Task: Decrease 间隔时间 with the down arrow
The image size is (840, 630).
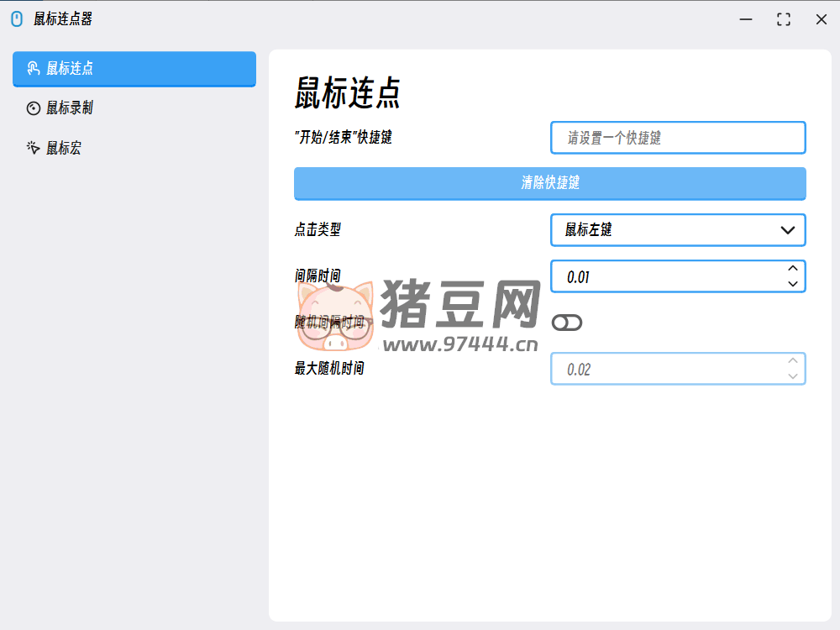Action: 792,284
